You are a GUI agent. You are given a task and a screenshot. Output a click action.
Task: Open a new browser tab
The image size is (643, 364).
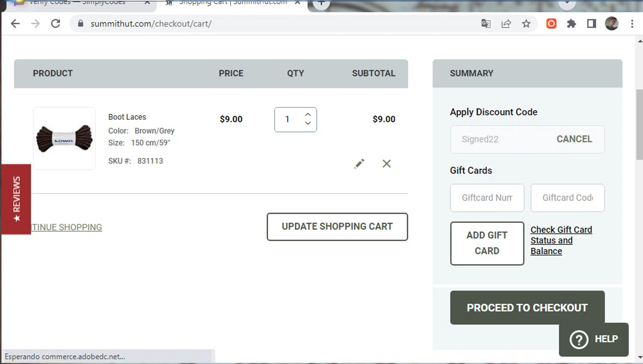(x=321, y=3)
